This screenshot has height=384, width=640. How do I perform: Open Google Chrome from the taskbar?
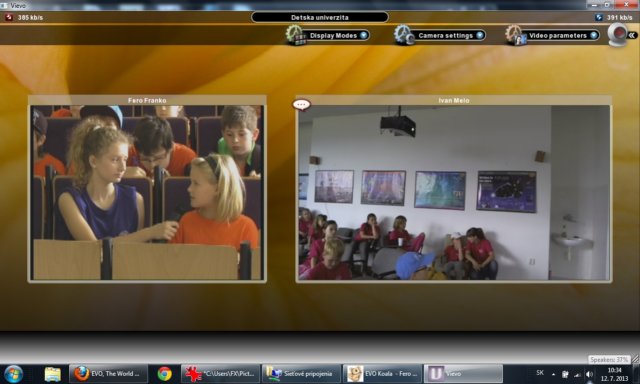coord(164,374)
